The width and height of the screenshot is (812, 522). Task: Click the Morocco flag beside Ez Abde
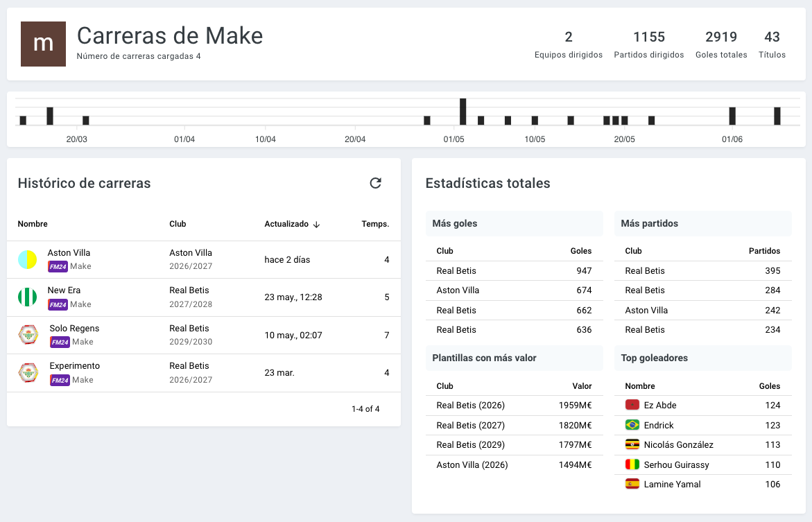pyautogui.click(x=632, y=405)
